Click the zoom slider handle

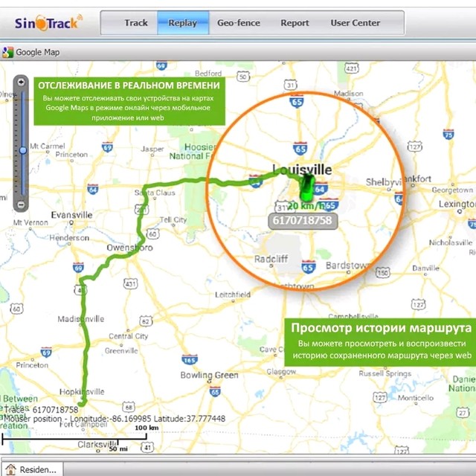coord(23,150)
